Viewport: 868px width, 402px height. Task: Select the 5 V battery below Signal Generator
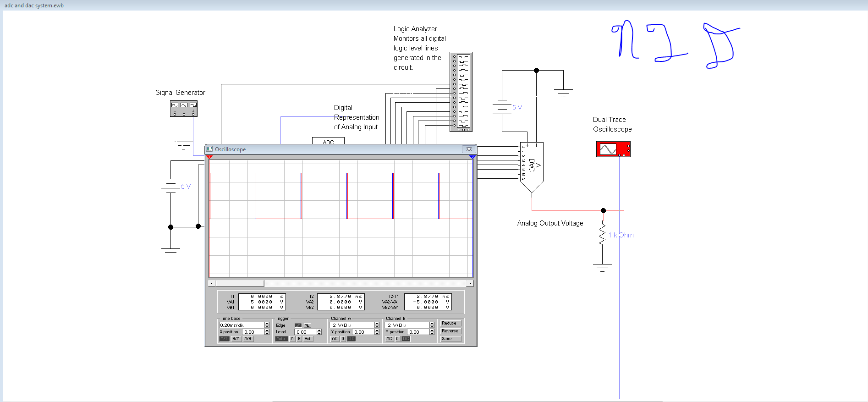pyautogui.click(x=170, y=186)
